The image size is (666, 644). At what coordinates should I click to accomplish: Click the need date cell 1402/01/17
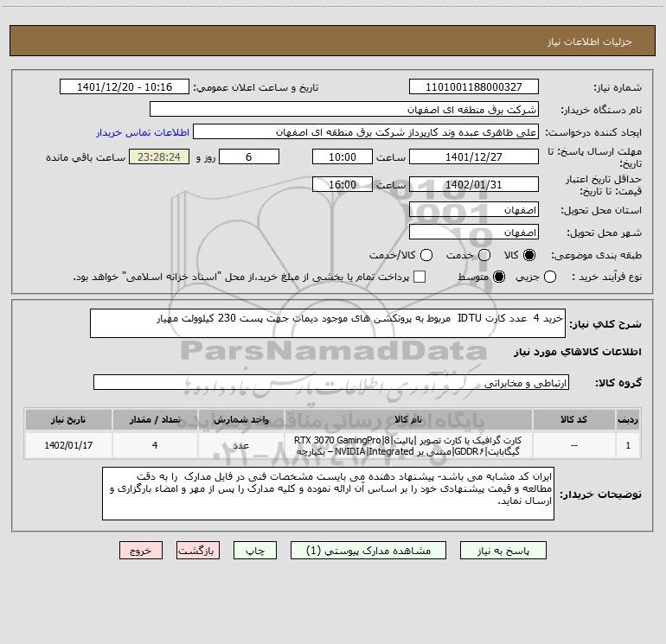[68, 446]
